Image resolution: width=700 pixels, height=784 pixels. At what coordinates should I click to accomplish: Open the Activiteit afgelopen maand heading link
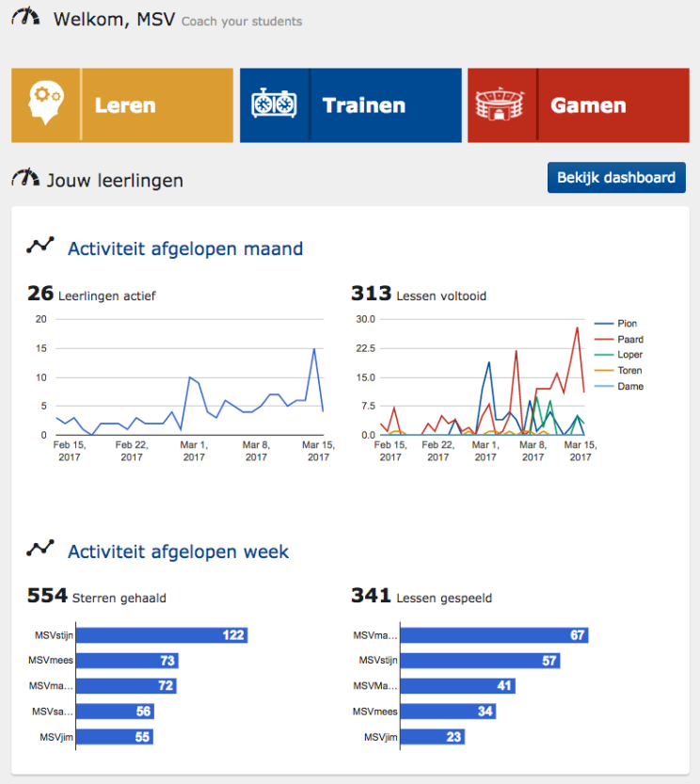point(185,248)
